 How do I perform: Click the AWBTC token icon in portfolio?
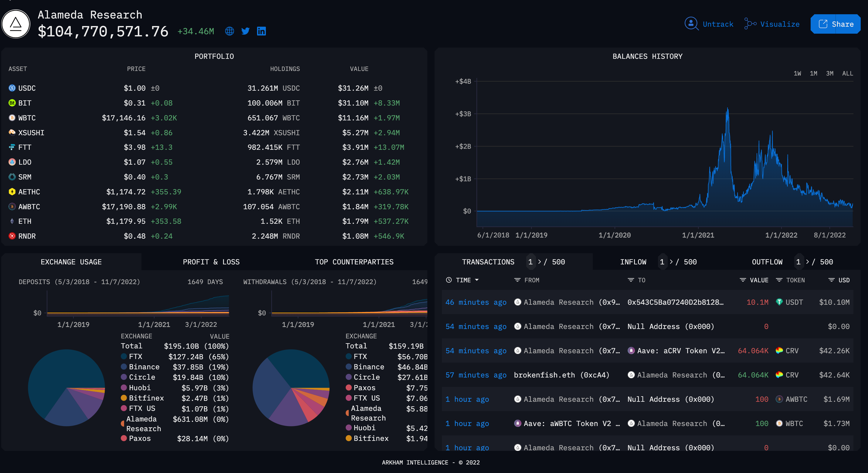[12, 206]
